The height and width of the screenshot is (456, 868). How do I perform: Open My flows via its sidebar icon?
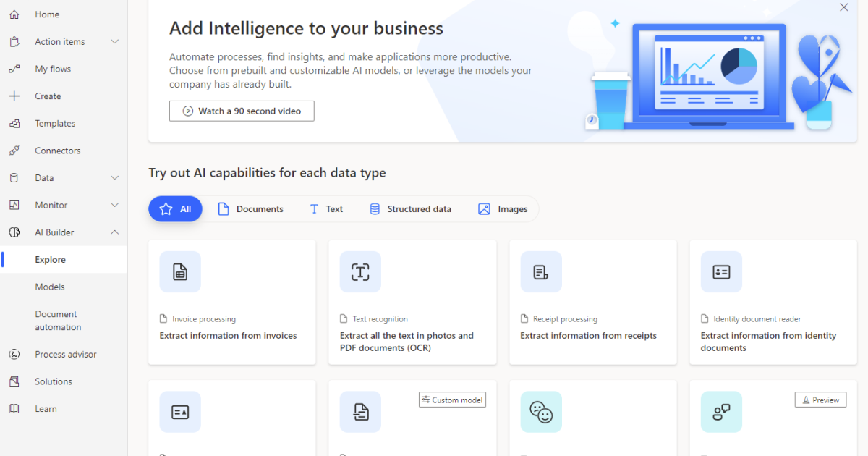tap(14, 69)
